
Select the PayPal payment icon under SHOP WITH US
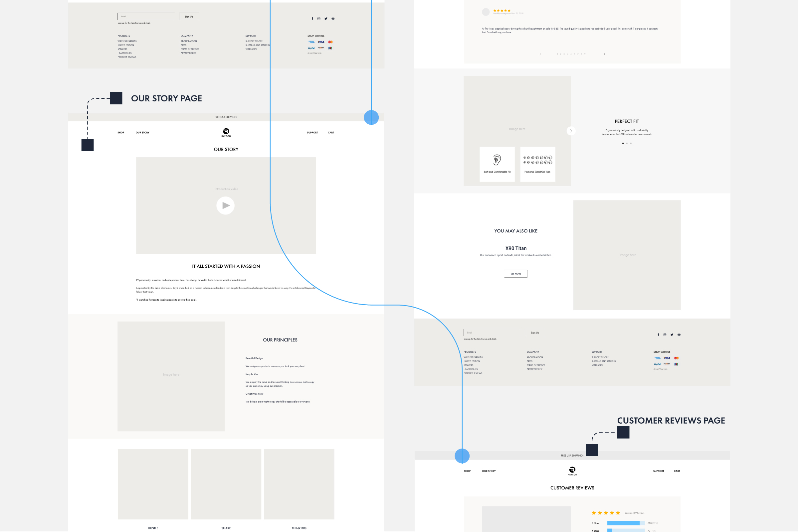(311, 48)
